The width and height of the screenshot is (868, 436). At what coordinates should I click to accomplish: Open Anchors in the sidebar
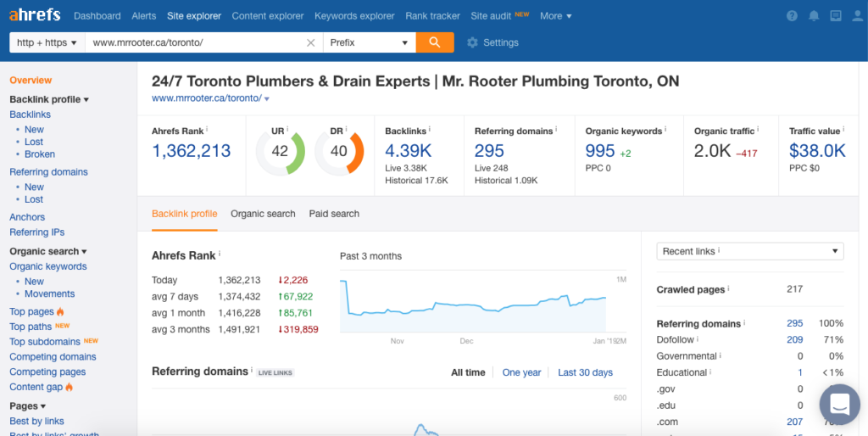click(27, 217)
